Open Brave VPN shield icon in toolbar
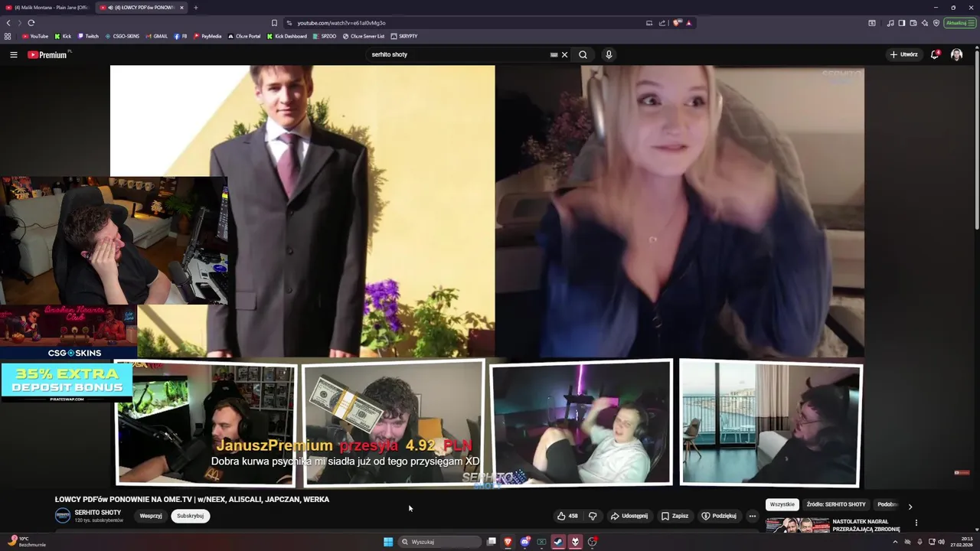Image resolution: width=980 pixels, height=551 pixels. point(936,23)
